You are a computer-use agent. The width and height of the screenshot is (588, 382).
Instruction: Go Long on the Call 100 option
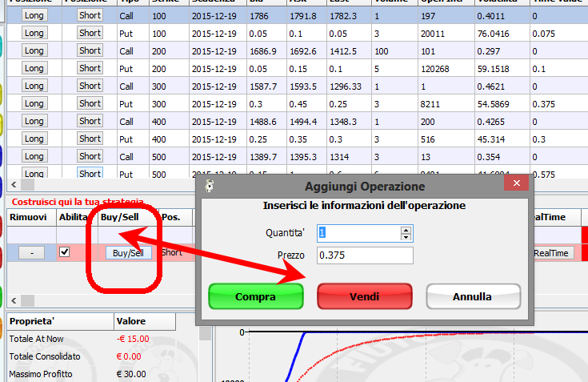34,15
